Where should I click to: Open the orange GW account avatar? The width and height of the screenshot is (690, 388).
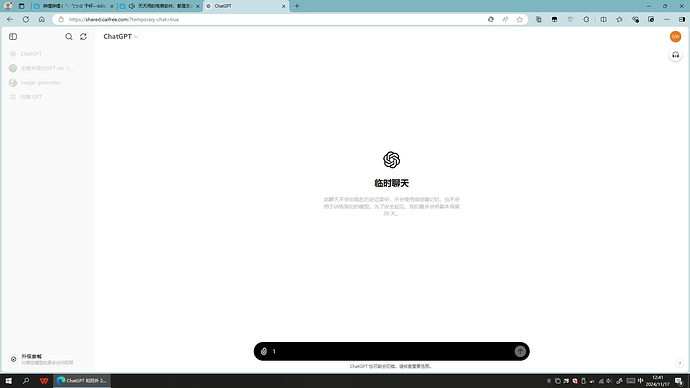[675, 37]
